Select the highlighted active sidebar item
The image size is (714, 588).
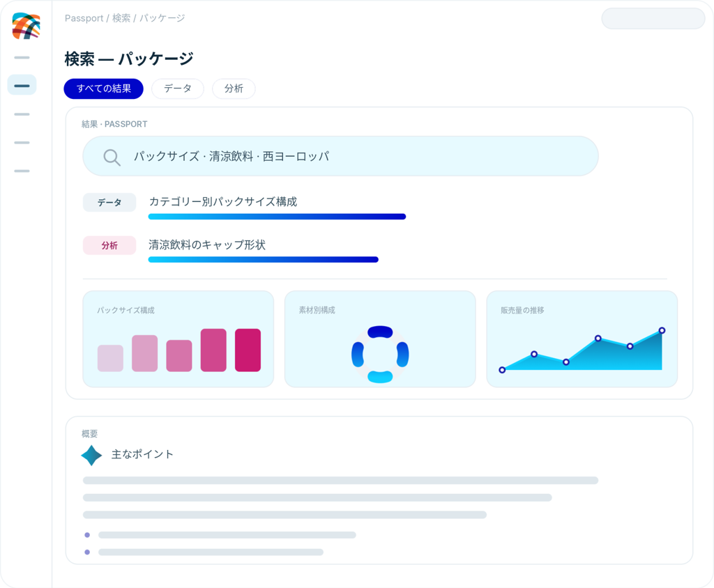pos(22,85)
